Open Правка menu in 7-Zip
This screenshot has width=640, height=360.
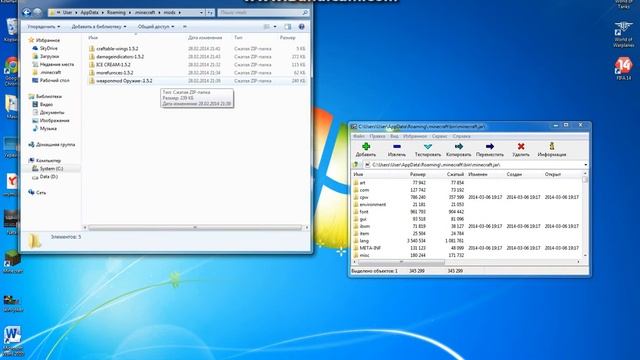(x=377, y=136)
